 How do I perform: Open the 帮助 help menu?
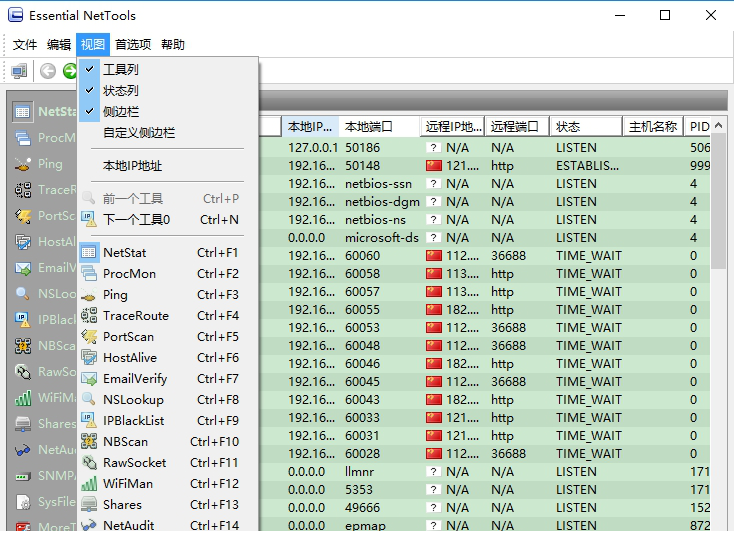[x=173, y=45]
